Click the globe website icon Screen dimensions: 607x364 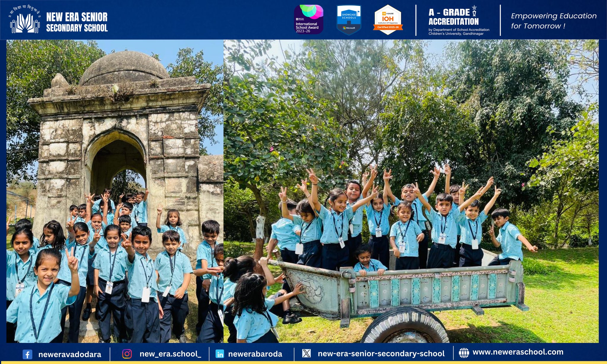(464, 352)
